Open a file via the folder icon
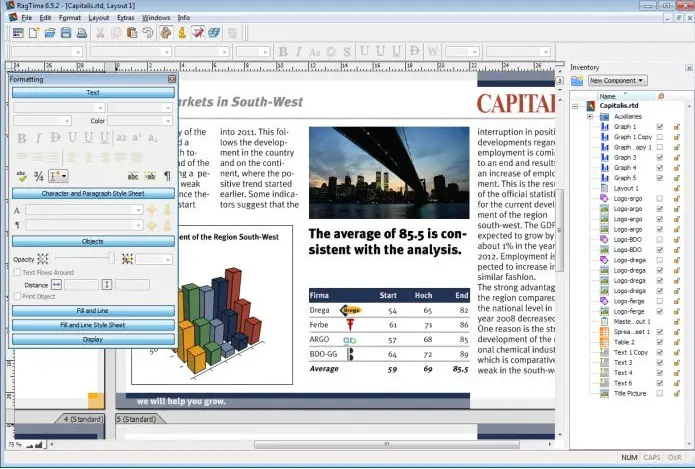This screenshot has height=469, width=695. 50,33
